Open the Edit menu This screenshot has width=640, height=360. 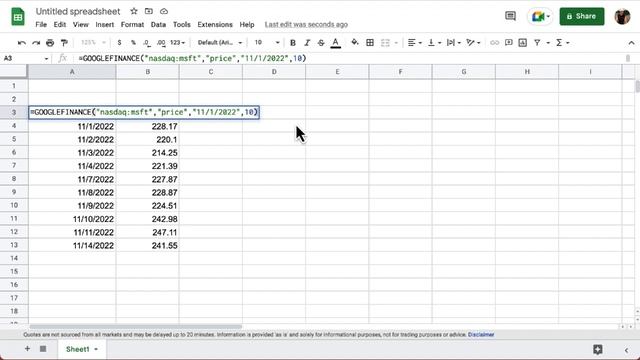pyautogui.click(x=60, y=24)
